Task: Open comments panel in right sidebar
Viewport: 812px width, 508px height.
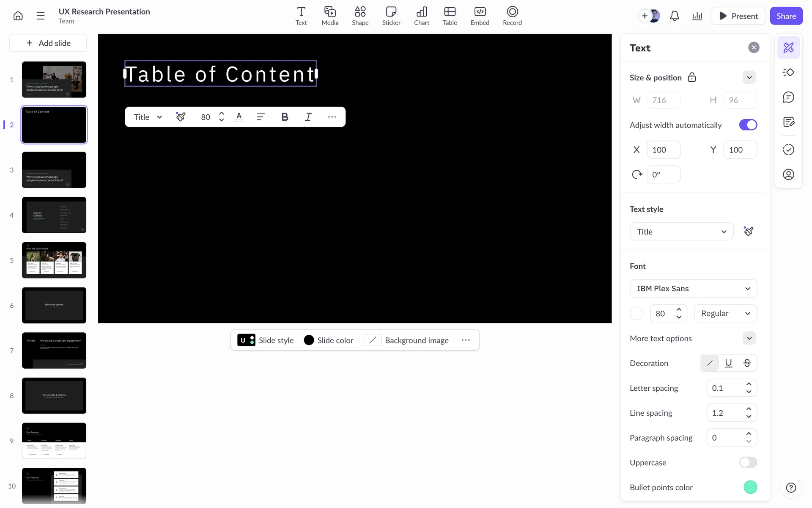Action: pyautogui.click(x=788, y=97)
